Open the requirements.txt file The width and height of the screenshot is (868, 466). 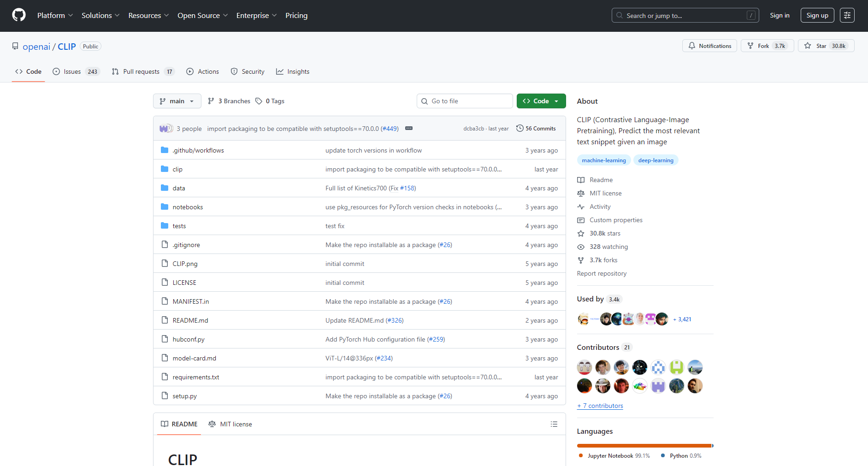196,377
